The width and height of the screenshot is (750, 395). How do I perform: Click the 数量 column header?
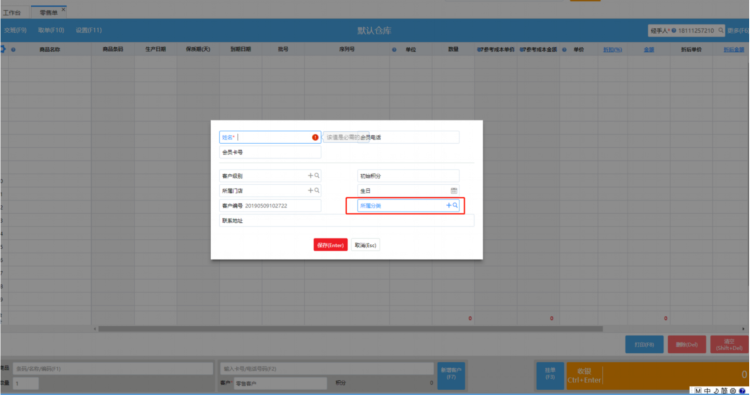tap(453, 49)
